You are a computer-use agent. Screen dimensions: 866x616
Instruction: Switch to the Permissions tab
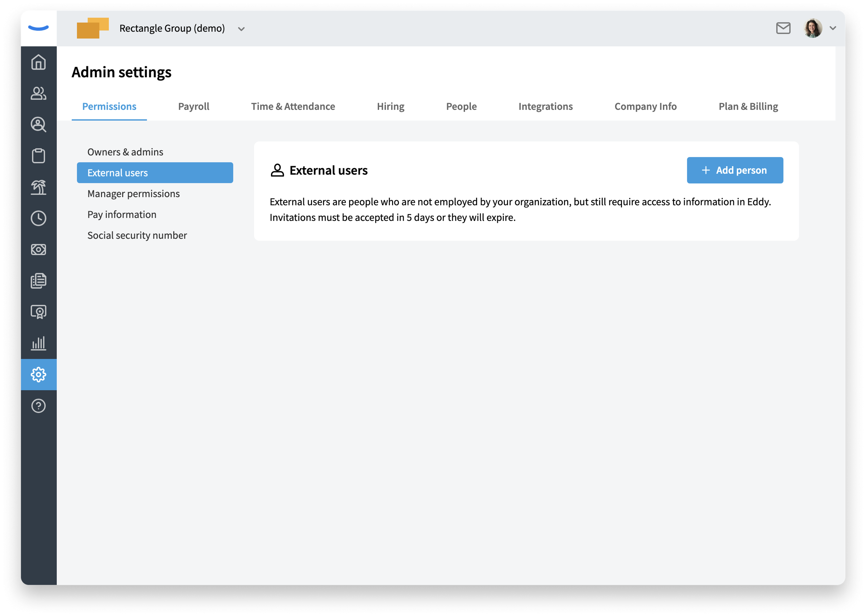pyautogui.click(x=109, y=106)
